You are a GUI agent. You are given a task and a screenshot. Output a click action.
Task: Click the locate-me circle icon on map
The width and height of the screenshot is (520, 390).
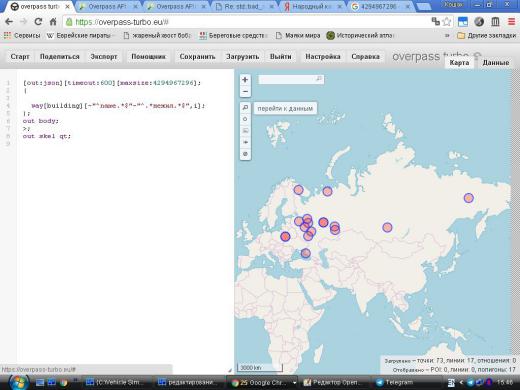point(245,119)
